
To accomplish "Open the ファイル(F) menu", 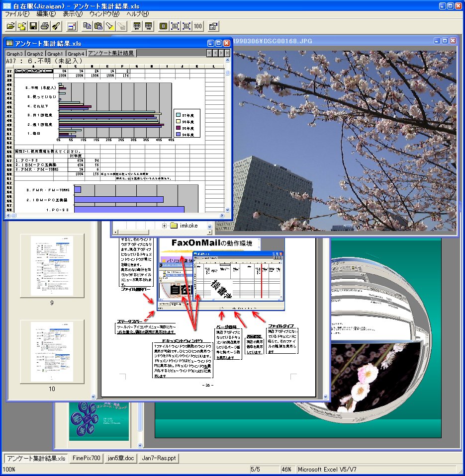I will point(17,14).
